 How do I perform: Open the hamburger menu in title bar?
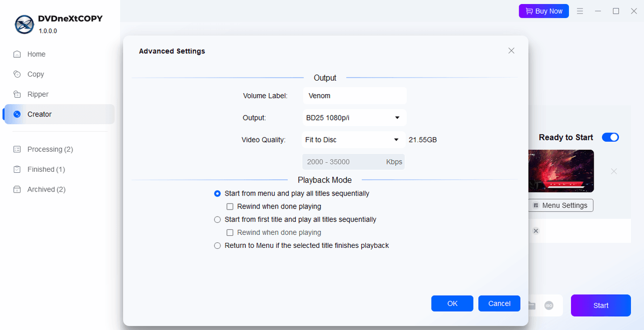[x=580, y=11]
